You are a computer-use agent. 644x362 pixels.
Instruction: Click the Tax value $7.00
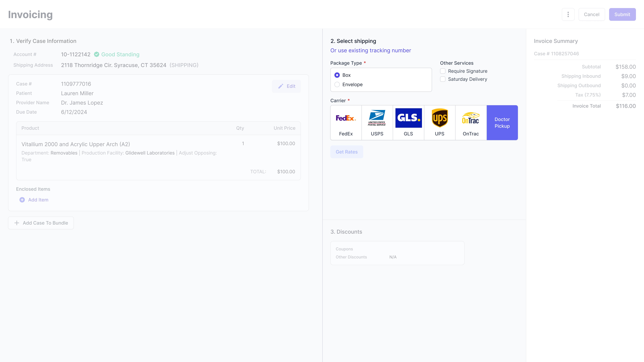coord(629,95)
